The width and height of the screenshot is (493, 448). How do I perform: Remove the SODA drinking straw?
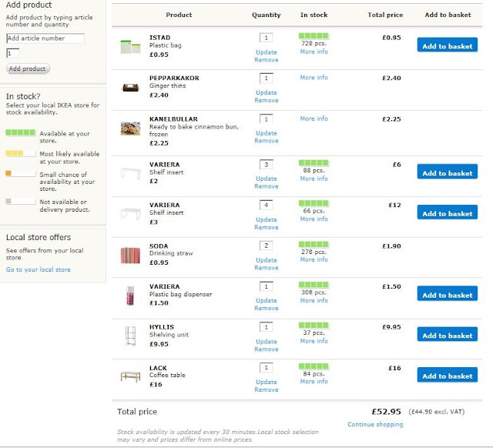click(267, 268)
